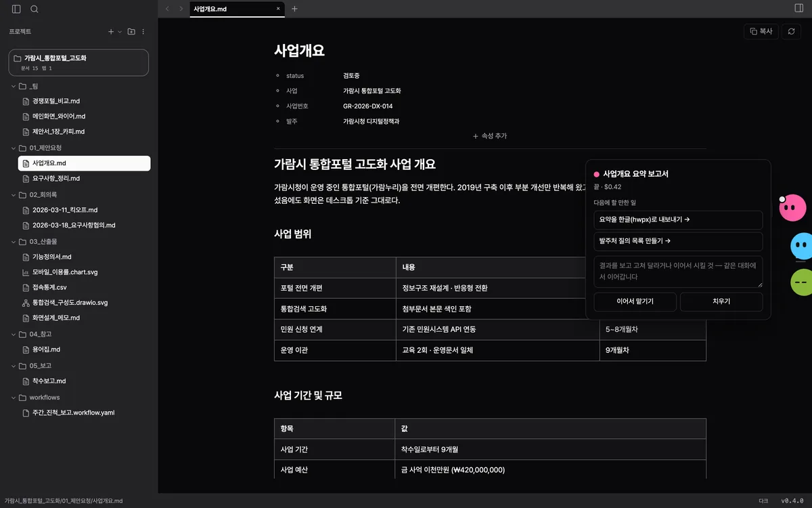Toggle the right sidebar panel icon

coord(799,9)
